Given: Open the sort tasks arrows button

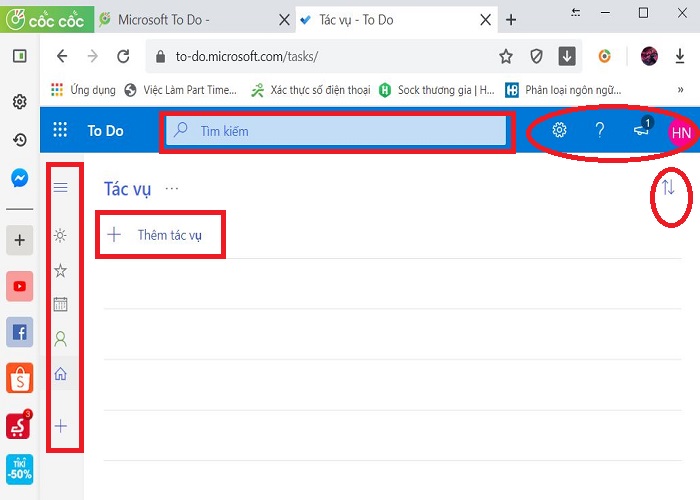Looking at the screenshot, I should pos(668,188).
